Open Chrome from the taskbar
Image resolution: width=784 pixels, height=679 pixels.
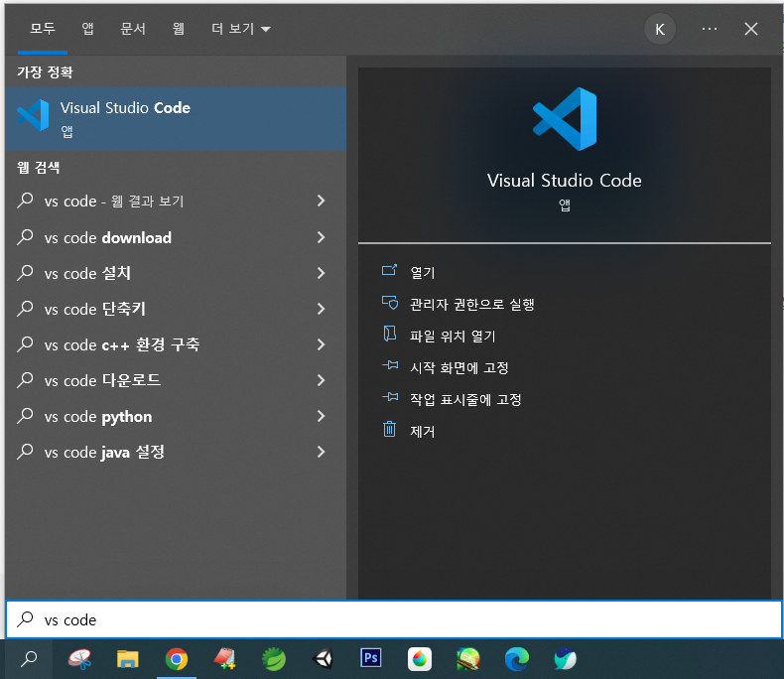click(176, 659)
